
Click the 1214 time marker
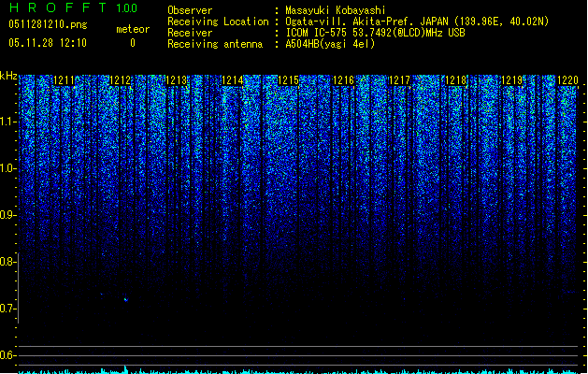click(232, 80)
